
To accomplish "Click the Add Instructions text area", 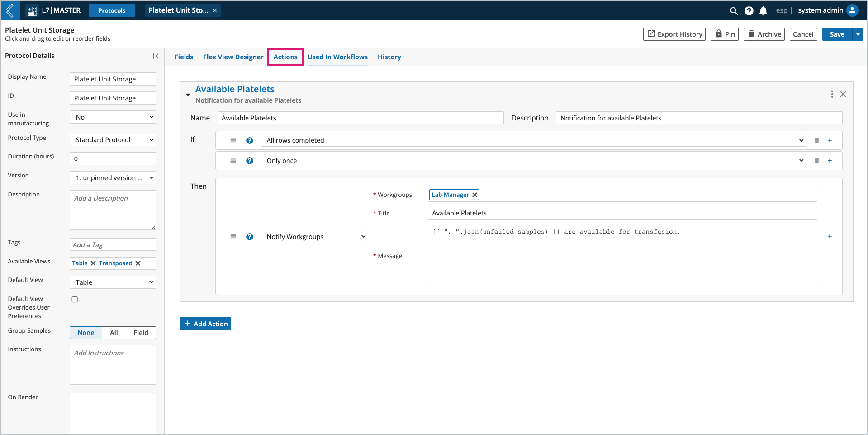I will (113, 365).
